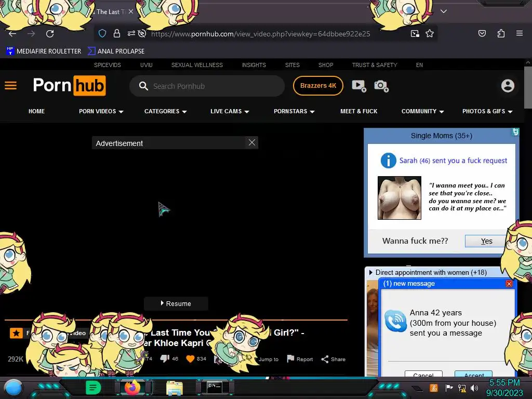Screen dimensions: 532x399
Task: Click the Brazzers 4K button
Action: [x=318, y=86]
